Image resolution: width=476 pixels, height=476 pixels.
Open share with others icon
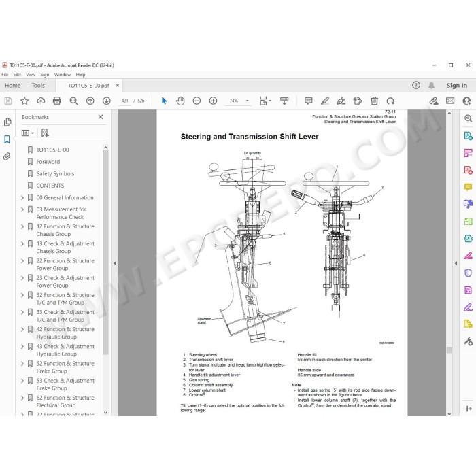tap(466, 101)
